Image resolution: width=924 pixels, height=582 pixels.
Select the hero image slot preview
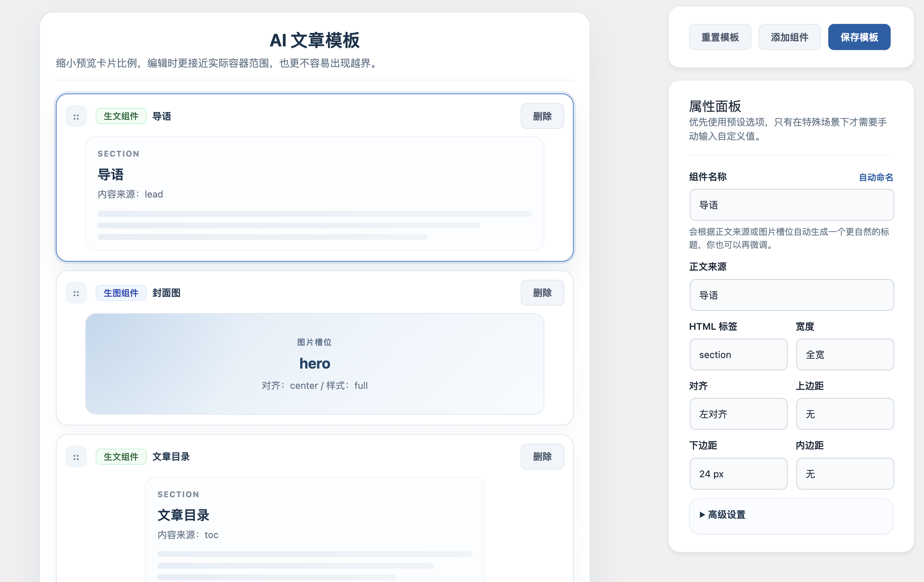[314, 363]
